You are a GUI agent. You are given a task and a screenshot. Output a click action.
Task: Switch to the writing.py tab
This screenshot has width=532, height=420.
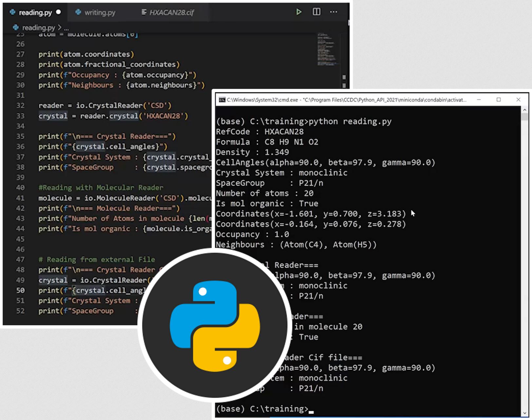point(100,12)
